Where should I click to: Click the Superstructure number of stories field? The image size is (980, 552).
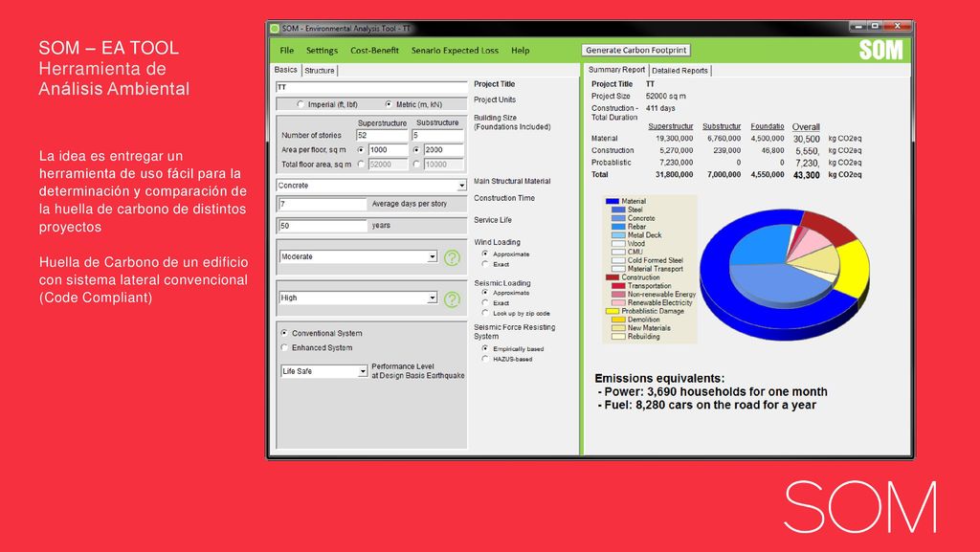pyautogui.click(x=382, y=135)
